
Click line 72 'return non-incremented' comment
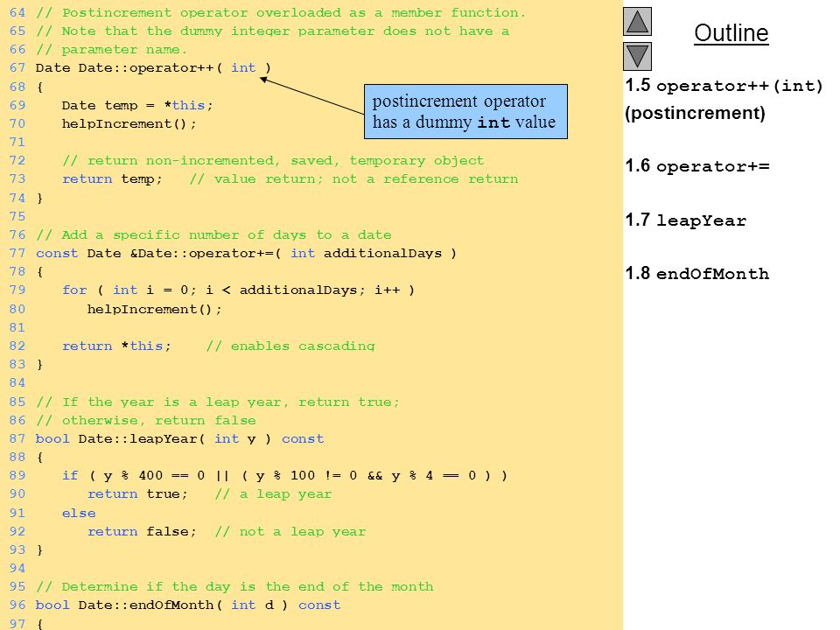pyautogui.click(x=273, y=161)
